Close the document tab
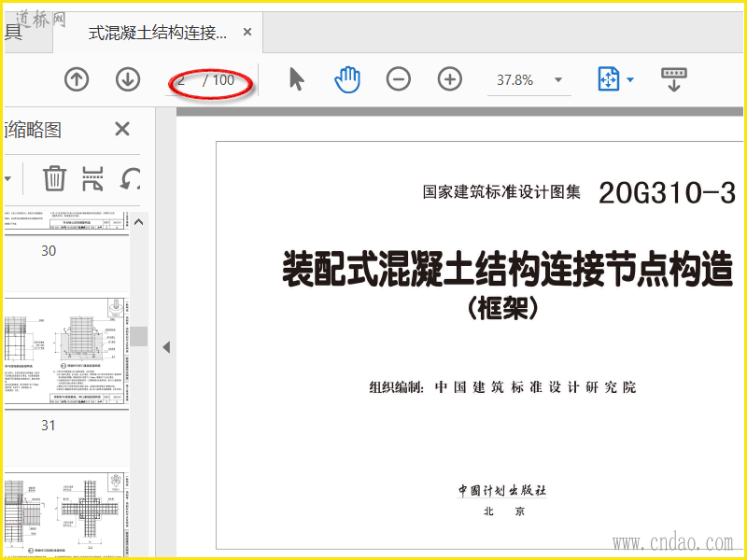This screenshot has height=560, width=747. 247,32
